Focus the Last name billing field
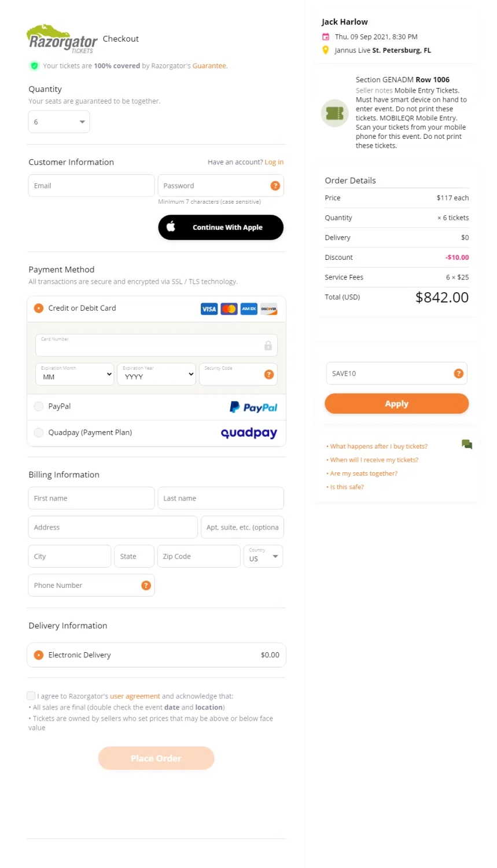497x868 pixels. click(221, 498)
